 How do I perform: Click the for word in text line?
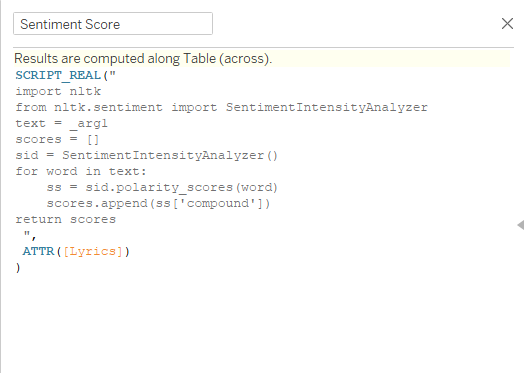tap(81, 172)
